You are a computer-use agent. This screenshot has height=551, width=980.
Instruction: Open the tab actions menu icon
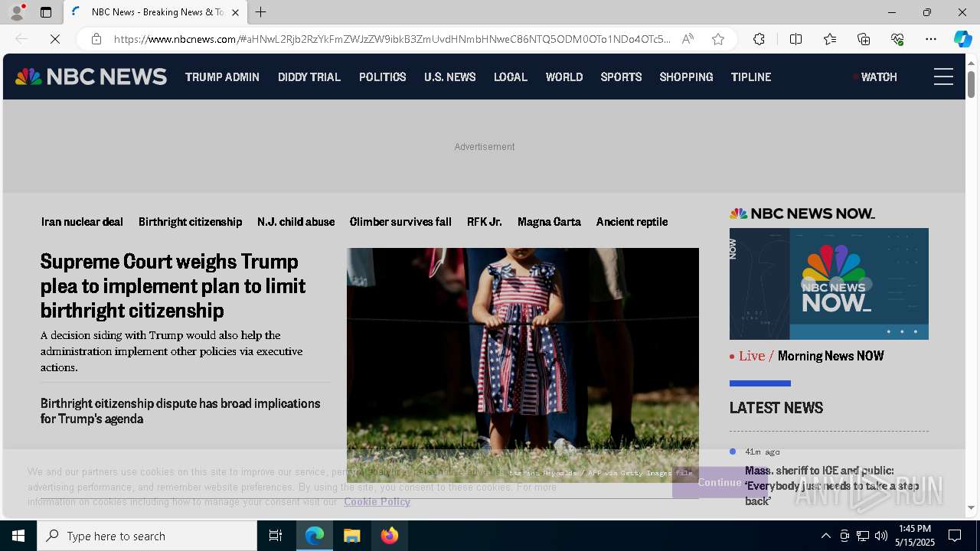[46, 12]
